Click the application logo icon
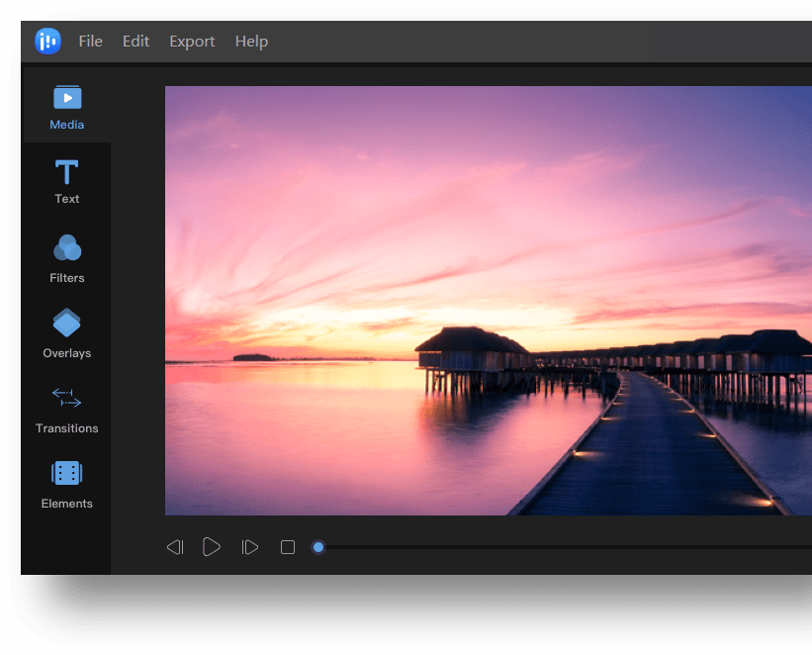 point(46,41)
